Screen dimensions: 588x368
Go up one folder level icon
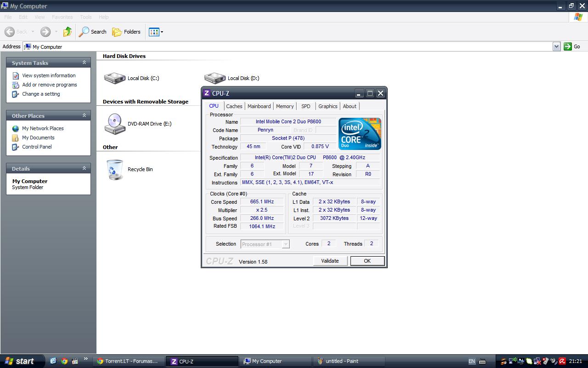pos(68,32)
